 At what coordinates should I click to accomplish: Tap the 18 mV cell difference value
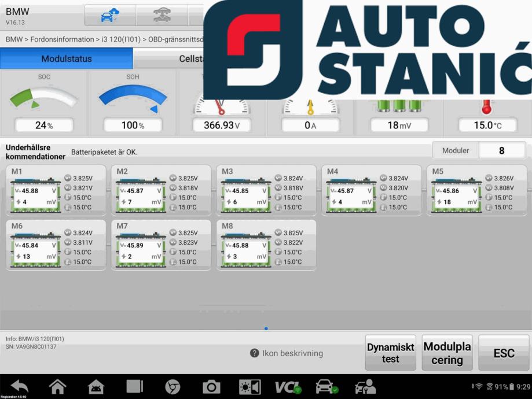399,125
